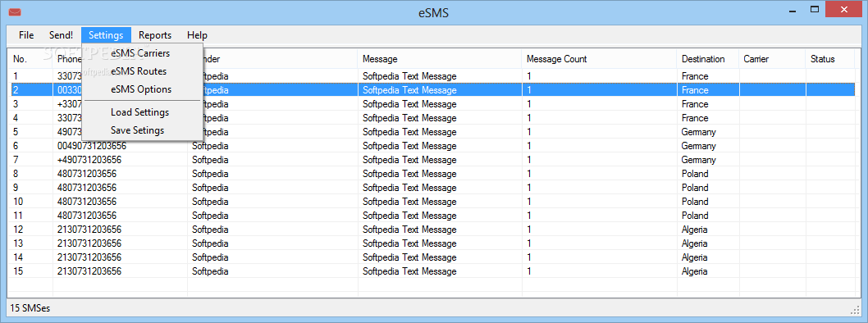Sort by Carrier column header

pos(772,59)
